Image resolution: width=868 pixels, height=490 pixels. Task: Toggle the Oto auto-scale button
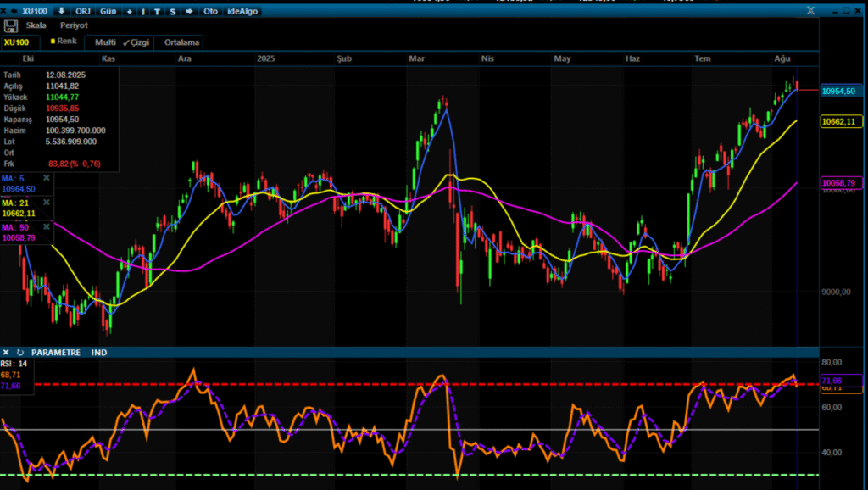point(210,11)
